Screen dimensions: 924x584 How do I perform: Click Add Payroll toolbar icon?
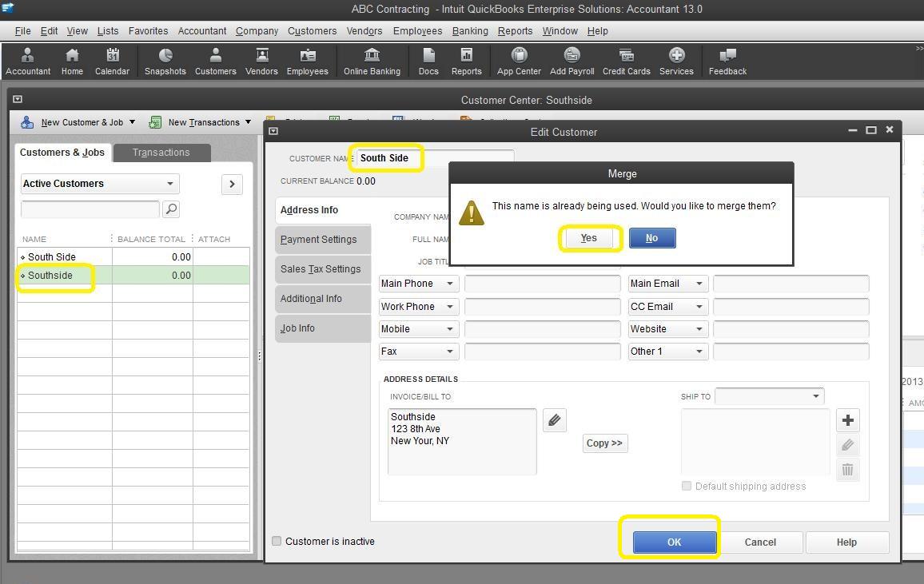pyautogui.click(x=572, y=62)
